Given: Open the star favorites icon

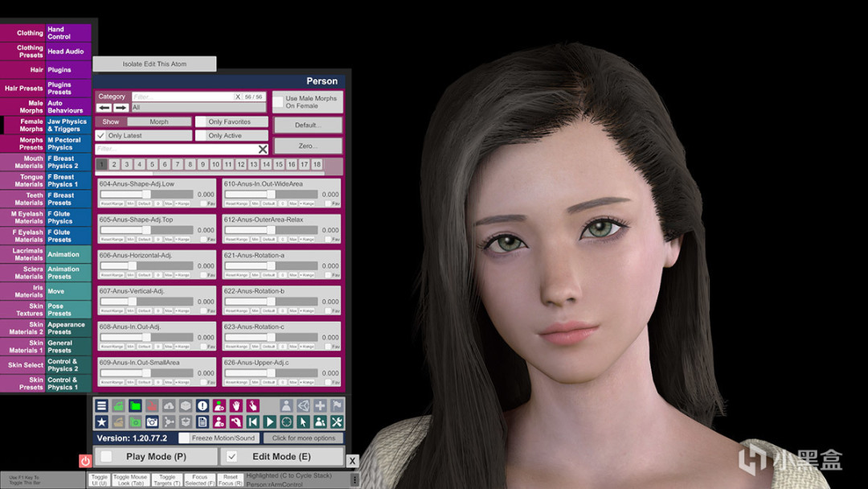Looking at the screenshot, I should click(101, 422).
